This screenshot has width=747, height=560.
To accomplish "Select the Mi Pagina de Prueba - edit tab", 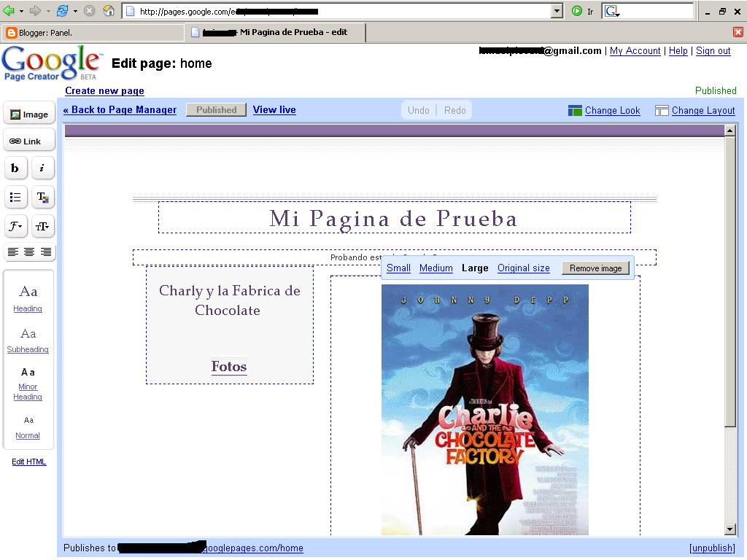I will [275, 32].
